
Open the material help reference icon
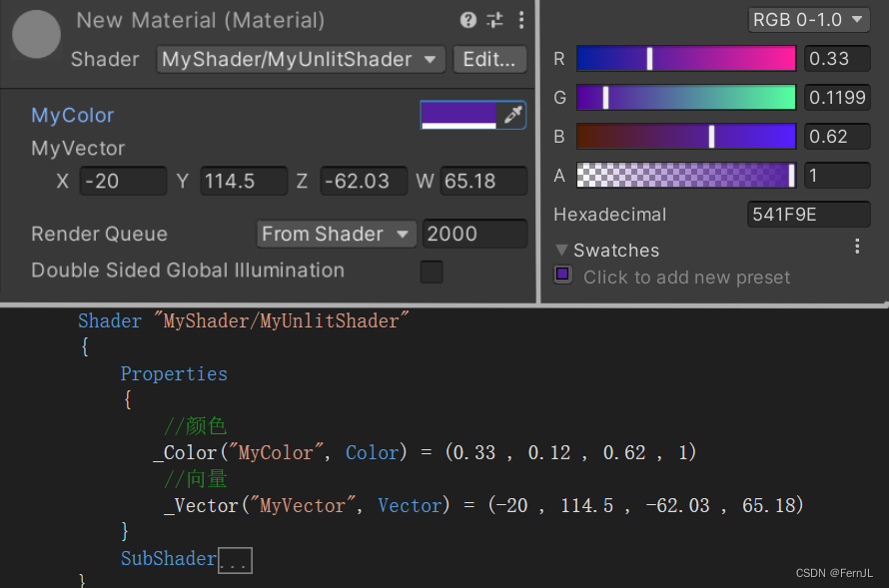[x=467, y=20]
